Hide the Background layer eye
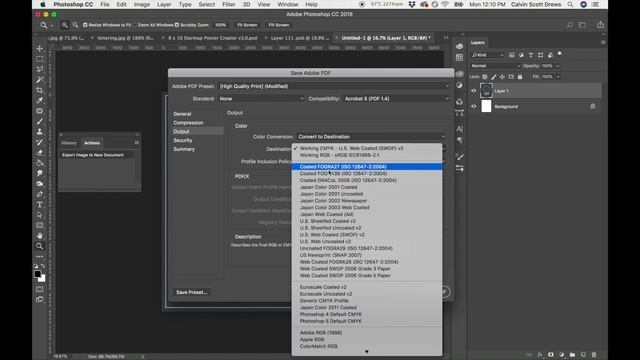The height and width of the screenshot is (360, 640). 473,107
